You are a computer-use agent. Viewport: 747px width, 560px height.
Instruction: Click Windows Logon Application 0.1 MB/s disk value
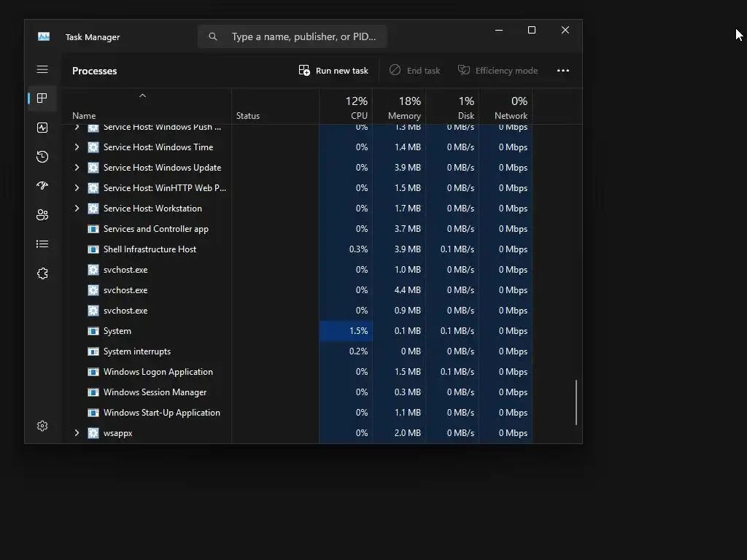tap(457, 372)
